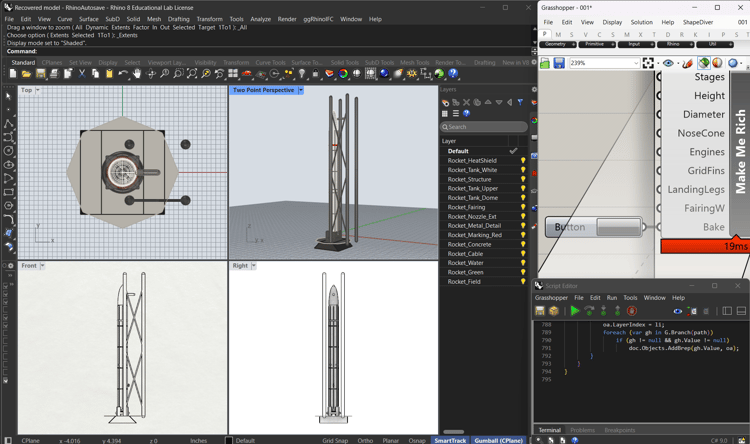Click the Gumball (CPlane) status button

coord(499,440)
